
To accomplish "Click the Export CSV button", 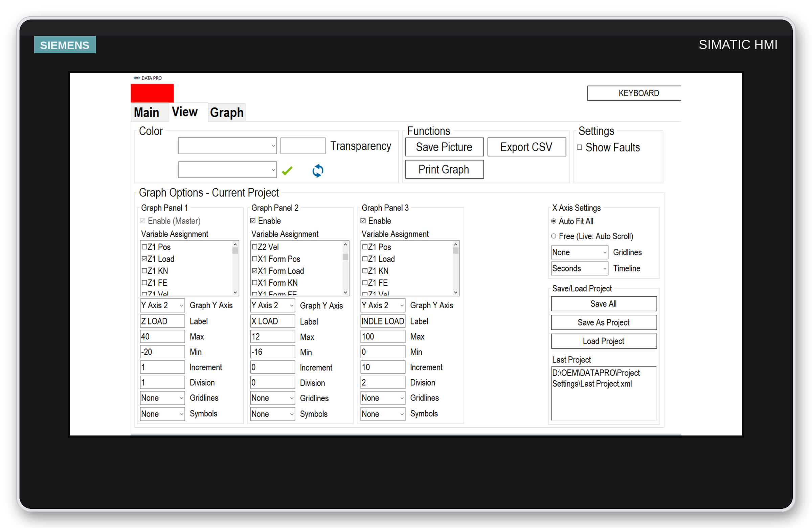I will pyautogui.click(x=526, y=147).
